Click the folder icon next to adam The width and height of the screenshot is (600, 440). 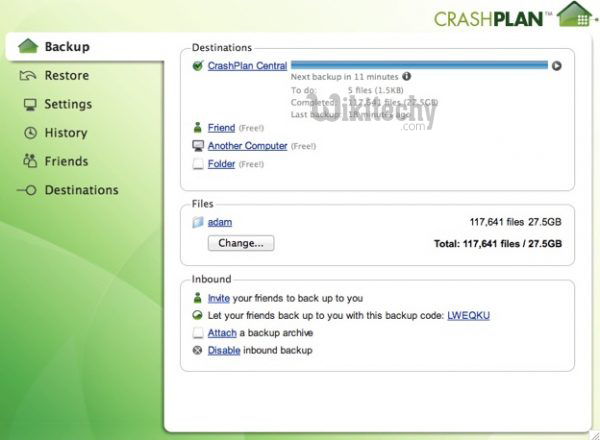pos(197,222)
